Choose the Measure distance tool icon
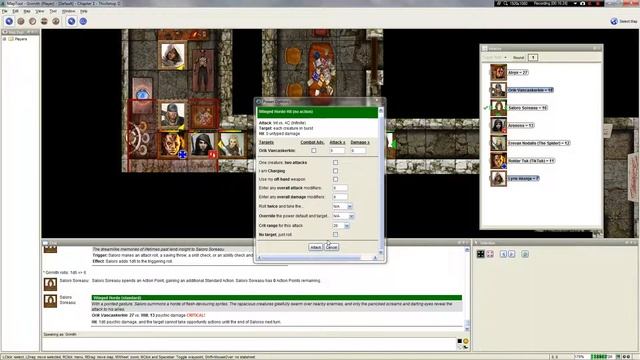This screenshot has height=360, width=640. coord(83,21)
